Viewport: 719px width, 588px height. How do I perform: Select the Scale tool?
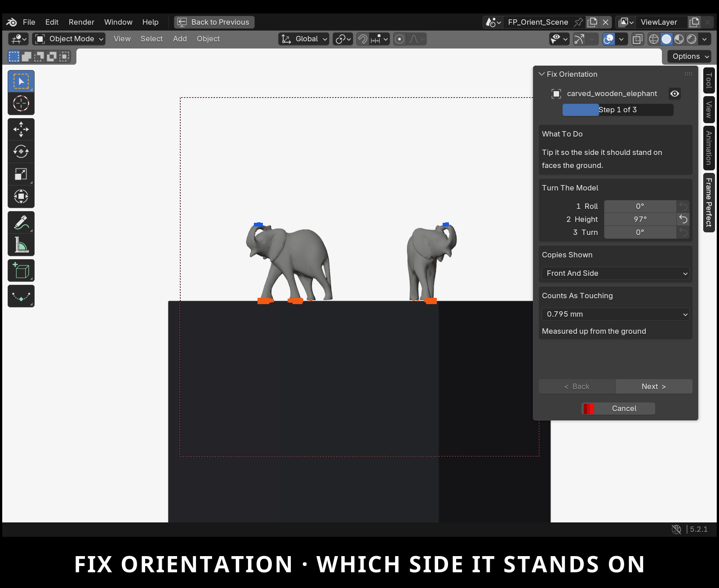pos(21,174)
